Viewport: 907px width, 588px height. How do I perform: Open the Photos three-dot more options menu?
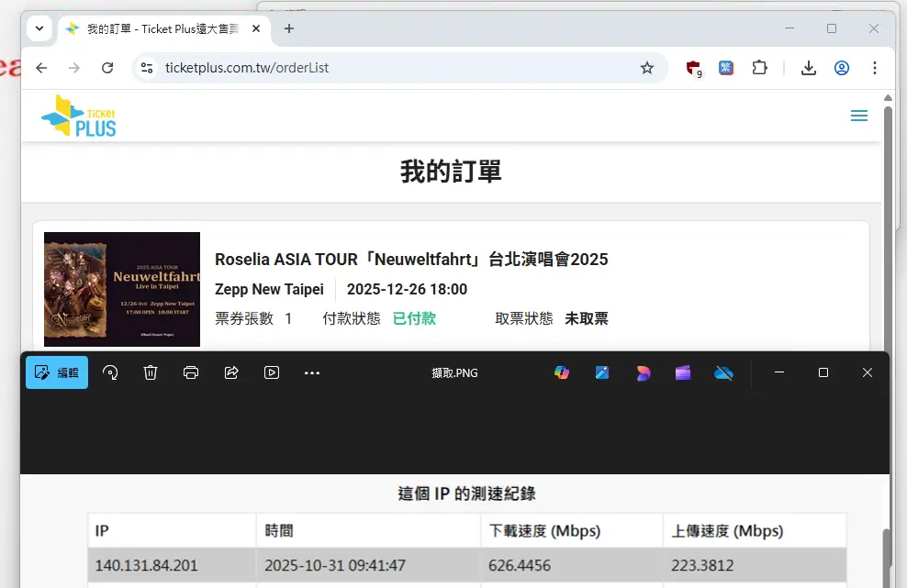click(312, 372)
